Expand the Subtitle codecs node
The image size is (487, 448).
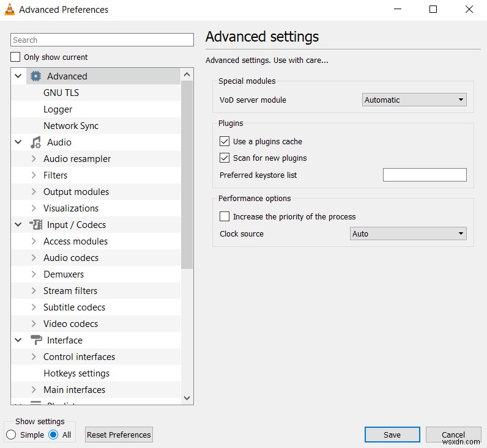[x=34, y=307]
